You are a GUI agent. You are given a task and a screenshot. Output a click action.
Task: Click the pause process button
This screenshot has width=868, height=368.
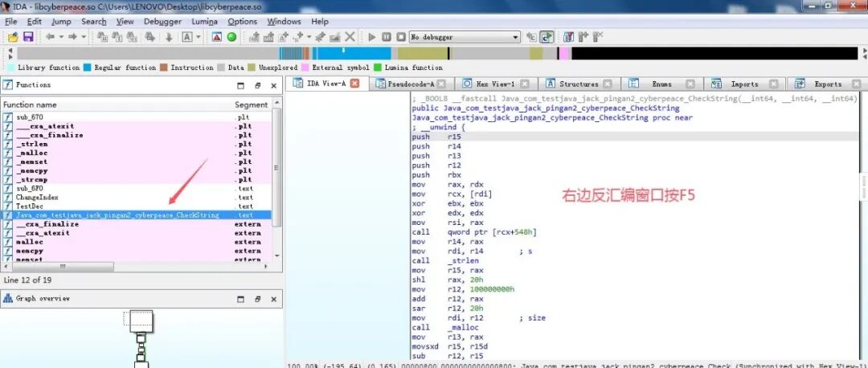point(387,37)
